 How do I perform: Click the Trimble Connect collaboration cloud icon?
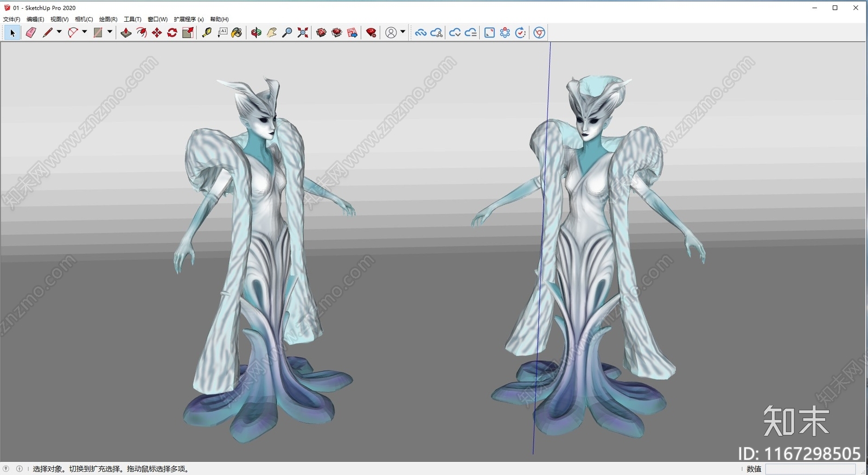click(436, 33)
